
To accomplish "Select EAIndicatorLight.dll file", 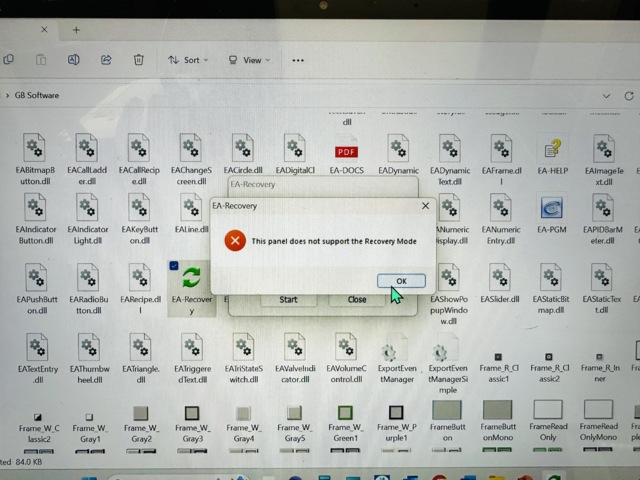I will coord(88,219).
